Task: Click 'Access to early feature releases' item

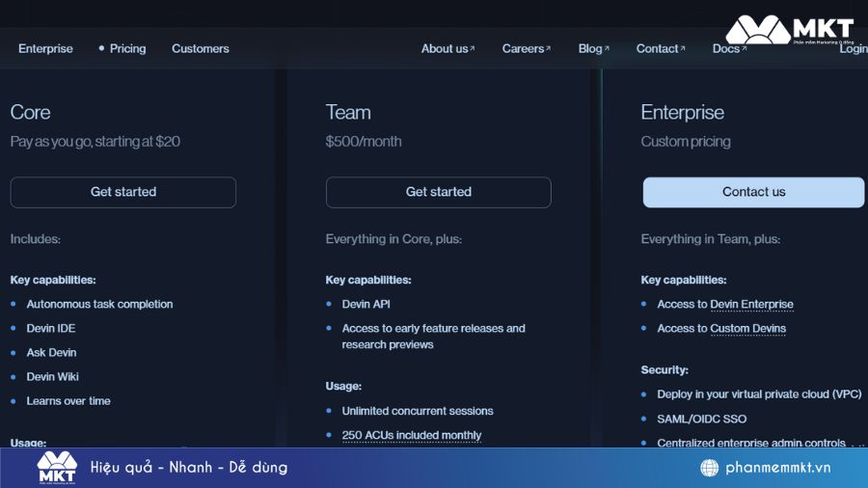Action: pyautogui.click(x=433, y=337)
